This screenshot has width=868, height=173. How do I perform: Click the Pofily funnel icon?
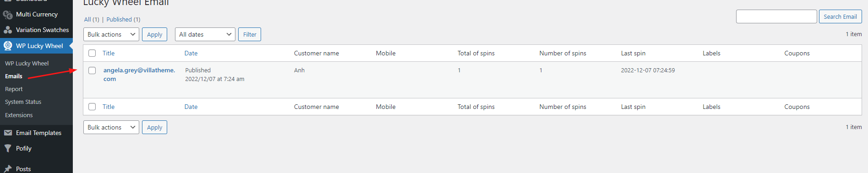[8, 148]
